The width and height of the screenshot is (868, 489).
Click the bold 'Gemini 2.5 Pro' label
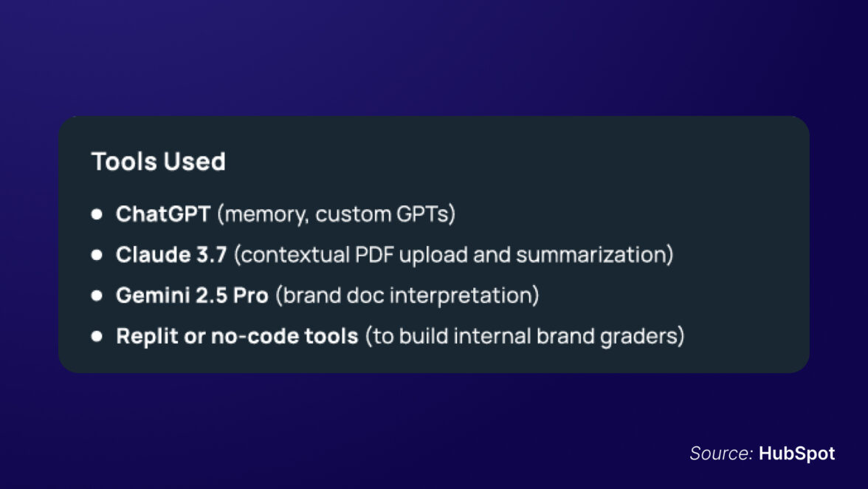(x=192, y=295)
